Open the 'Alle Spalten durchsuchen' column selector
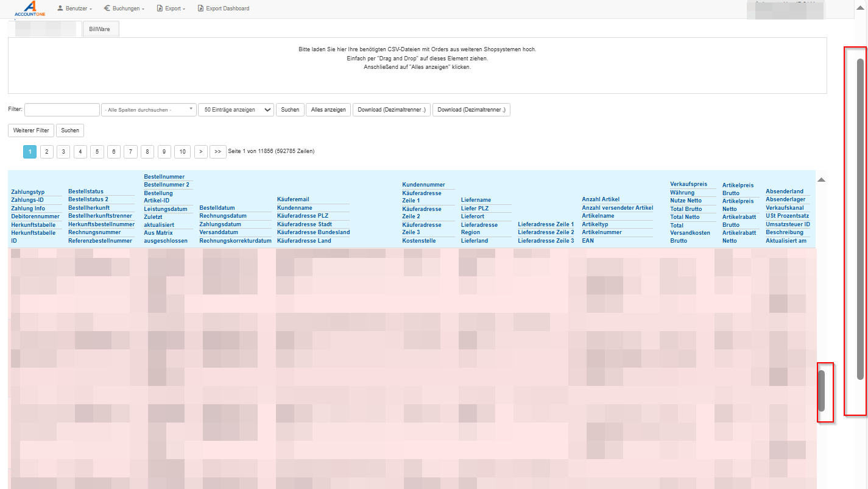 point(149,110)
